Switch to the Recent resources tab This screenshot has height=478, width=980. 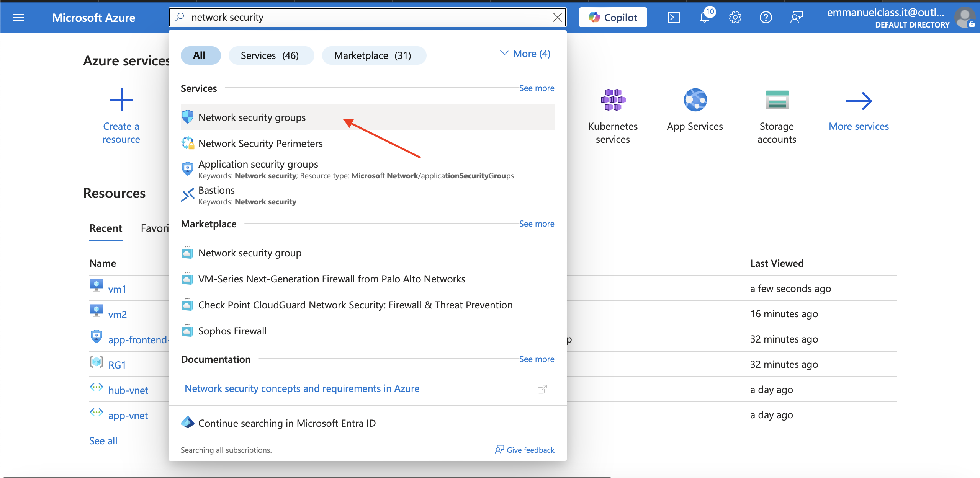click(106, 228)
